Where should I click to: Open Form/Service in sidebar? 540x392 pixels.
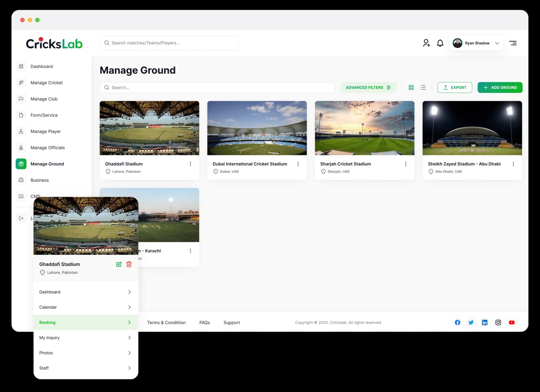coord(44,115)
